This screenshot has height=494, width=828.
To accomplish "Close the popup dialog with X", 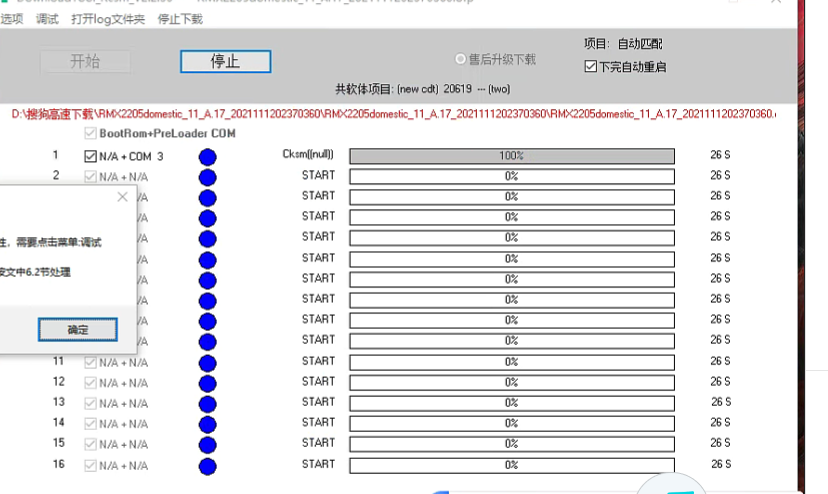I will click(123, 197).
